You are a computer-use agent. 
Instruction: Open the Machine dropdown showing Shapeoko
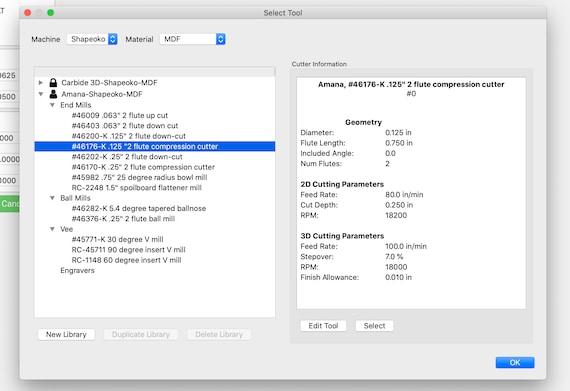92,39
